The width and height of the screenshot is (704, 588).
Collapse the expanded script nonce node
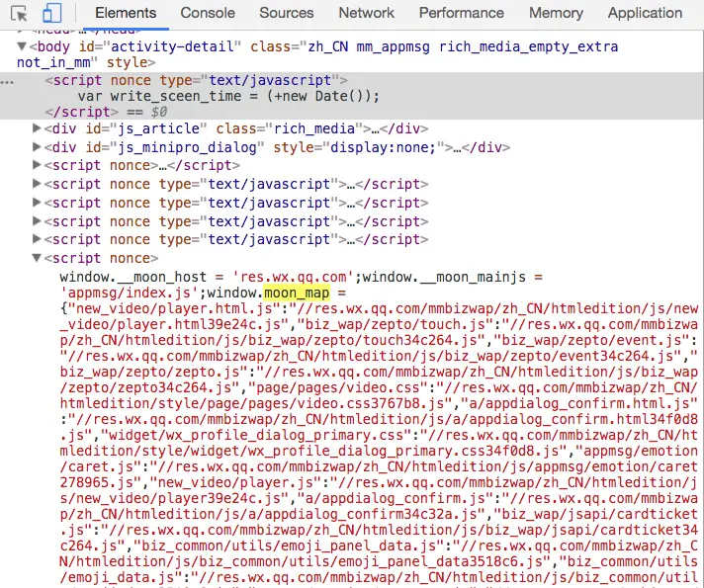pos(37,258)
